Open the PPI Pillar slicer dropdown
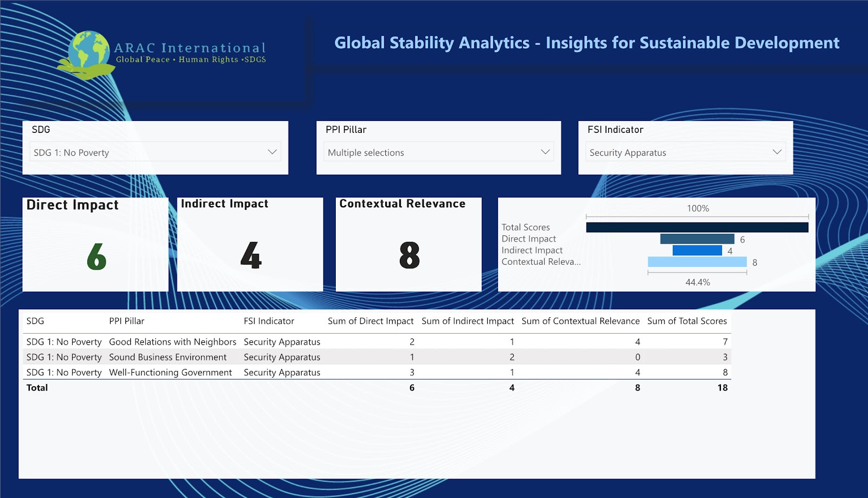This screenshot has height=498, width=868. [x=439, y=152]
